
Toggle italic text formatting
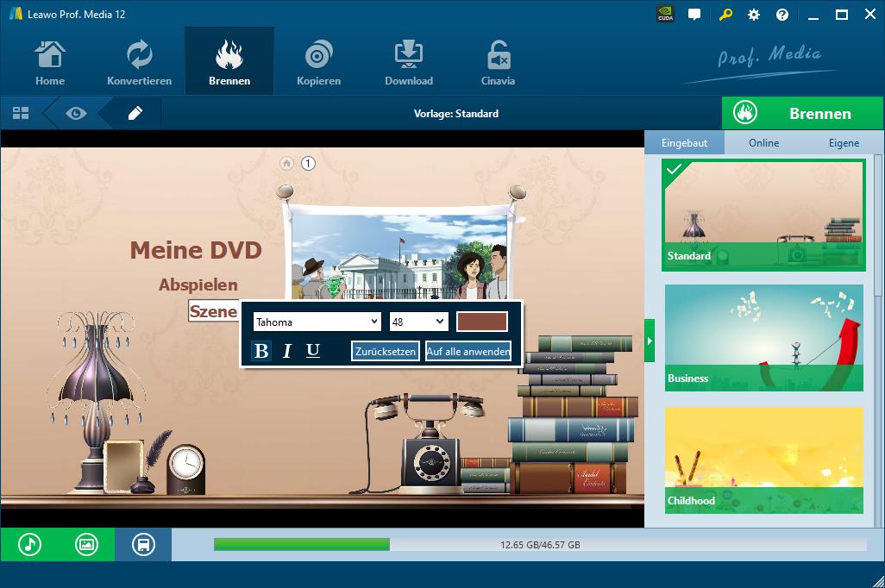click(286, 351)
